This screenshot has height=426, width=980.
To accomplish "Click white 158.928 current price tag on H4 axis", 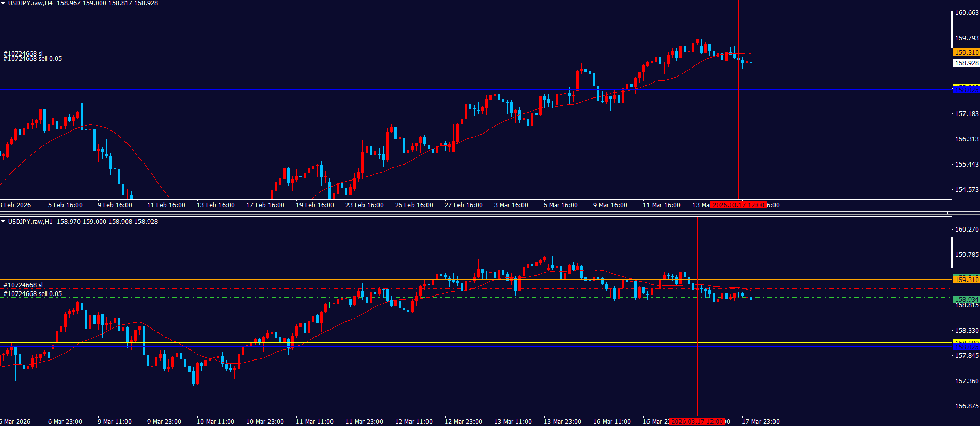I will (966, 63).
